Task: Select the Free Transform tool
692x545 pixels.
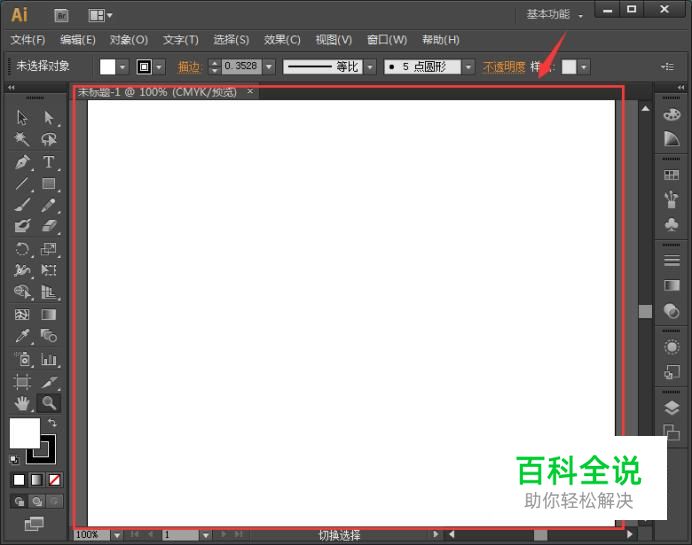Action: click(x=49, y=270)
